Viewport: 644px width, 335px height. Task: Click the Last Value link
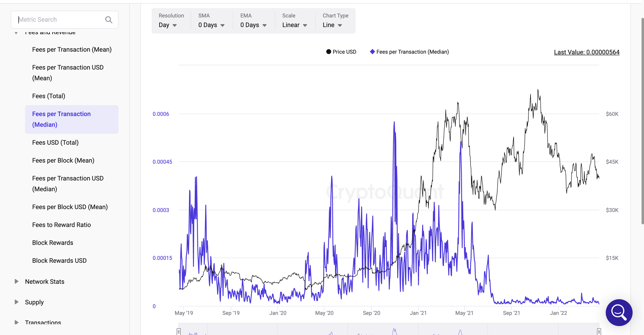coord(587,52)
